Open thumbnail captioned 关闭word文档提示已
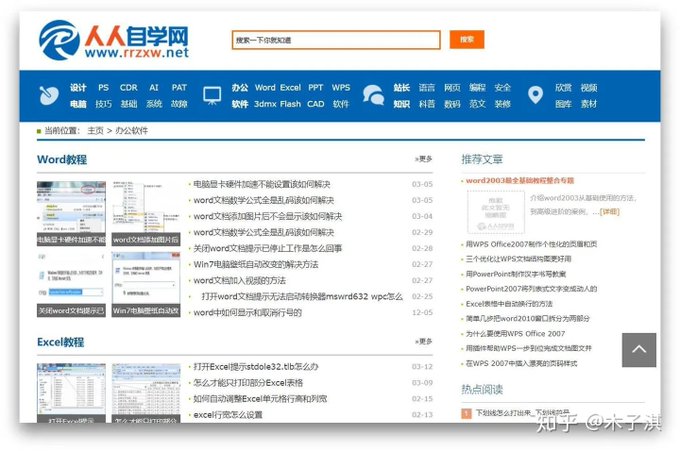680x451 pixels. pos(71,284)
